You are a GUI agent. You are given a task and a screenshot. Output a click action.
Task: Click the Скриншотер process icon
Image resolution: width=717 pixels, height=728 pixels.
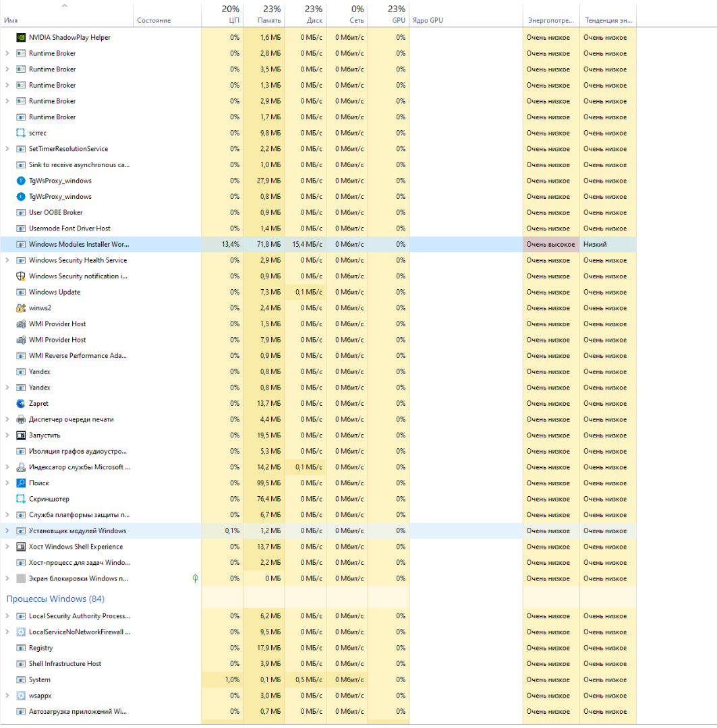point(20,499)
